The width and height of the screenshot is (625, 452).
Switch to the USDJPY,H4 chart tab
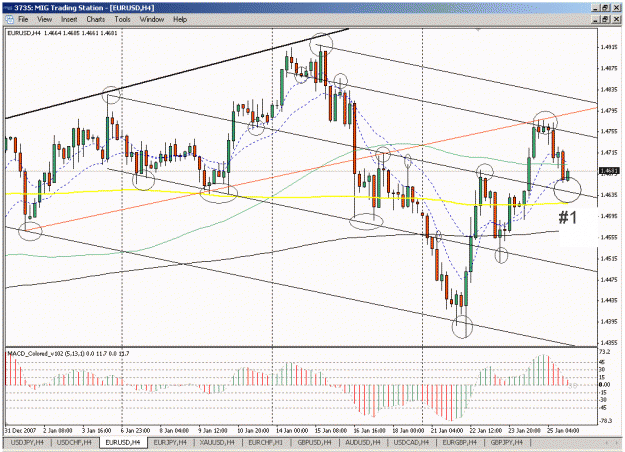(27, 442)
